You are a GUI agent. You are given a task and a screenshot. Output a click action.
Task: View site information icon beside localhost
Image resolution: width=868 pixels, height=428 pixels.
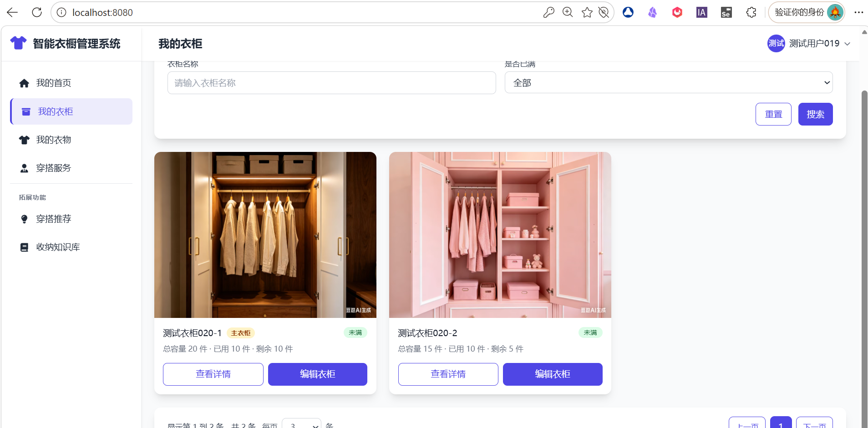pos(61,12)
